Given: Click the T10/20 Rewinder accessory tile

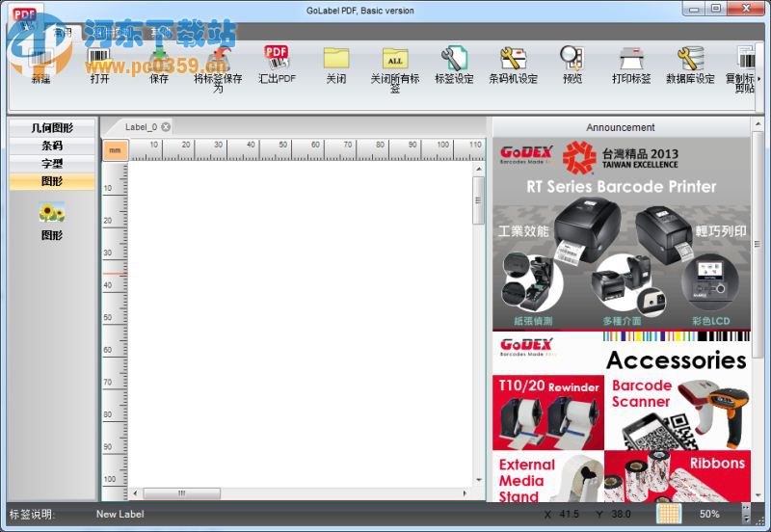Looking at the screenshot, I should pyautogui.click(x=548, y=412).
